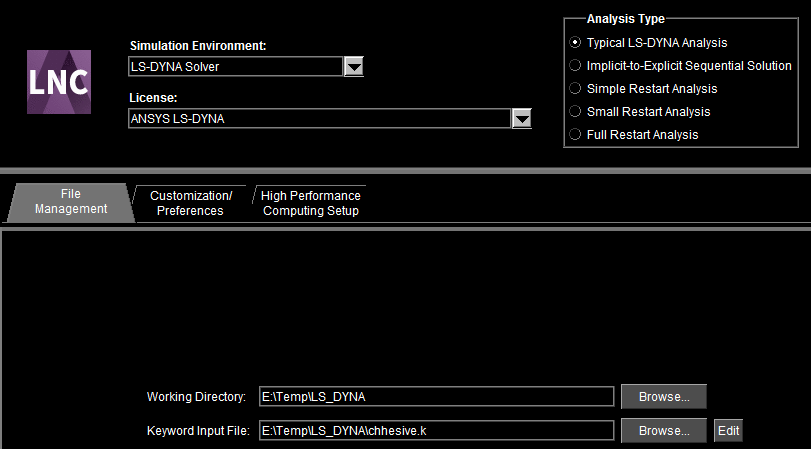This screenshot has height=449, width=811.
Task: Expand the License dropdown arrow
Action: [522, 119]
